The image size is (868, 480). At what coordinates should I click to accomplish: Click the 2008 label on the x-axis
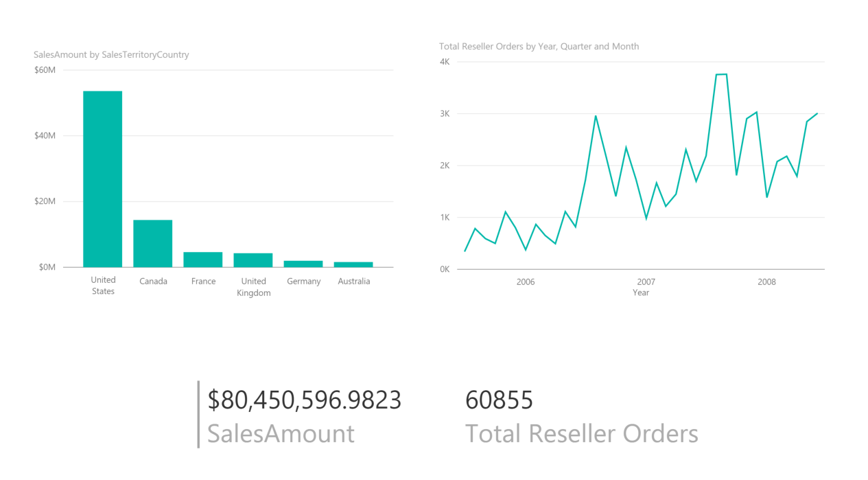tap(766, 282)
